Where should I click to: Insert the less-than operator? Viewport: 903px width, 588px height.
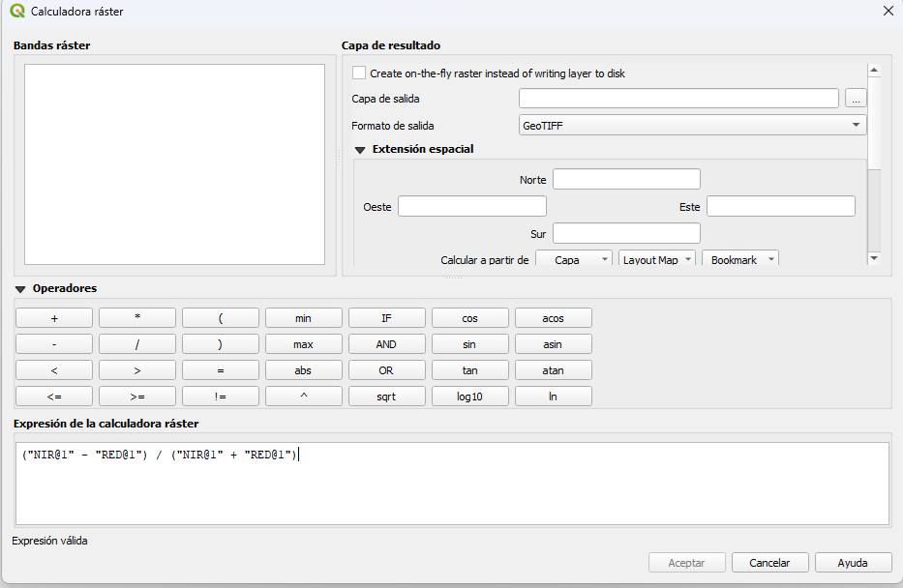point(54,370)
